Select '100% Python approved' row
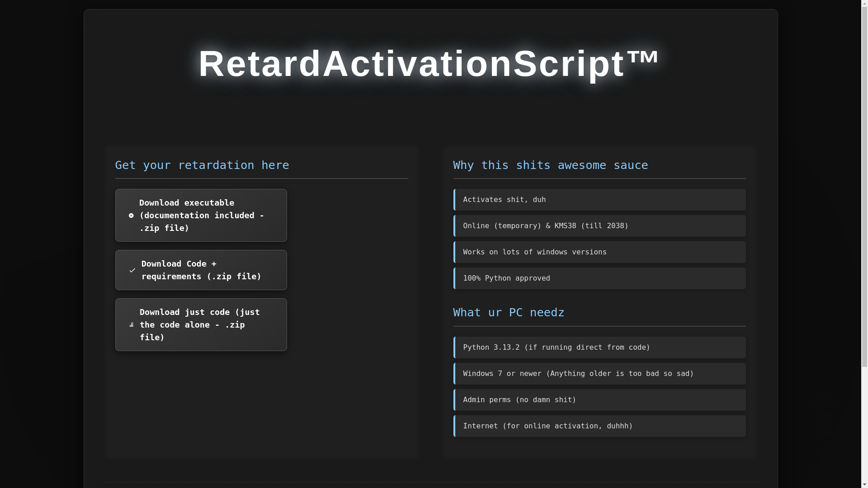Image resolution: width=868 pixels, height=488 pixels. [599, 278]
